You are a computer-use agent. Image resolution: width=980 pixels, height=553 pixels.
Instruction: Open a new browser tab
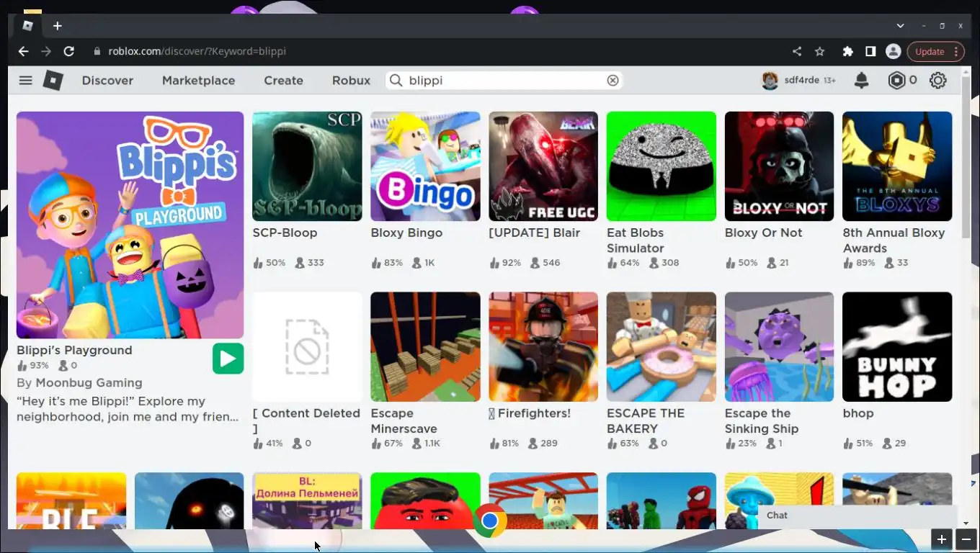58,26
